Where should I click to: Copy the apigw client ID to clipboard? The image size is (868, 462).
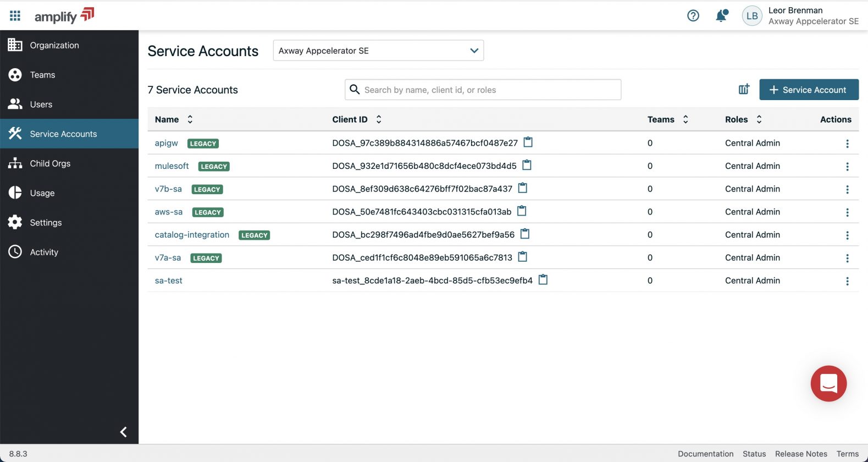(x=528, y=142)
